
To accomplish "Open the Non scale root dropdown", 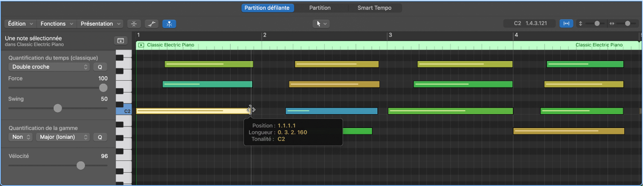I will point(21,137).
